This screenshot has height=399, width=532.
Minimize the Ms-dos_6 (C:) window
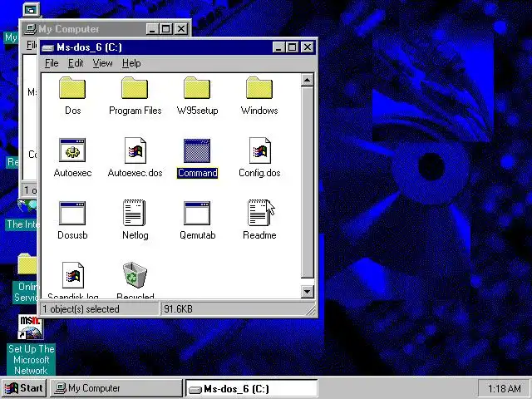pyautogui.click(x=278, y=47)
